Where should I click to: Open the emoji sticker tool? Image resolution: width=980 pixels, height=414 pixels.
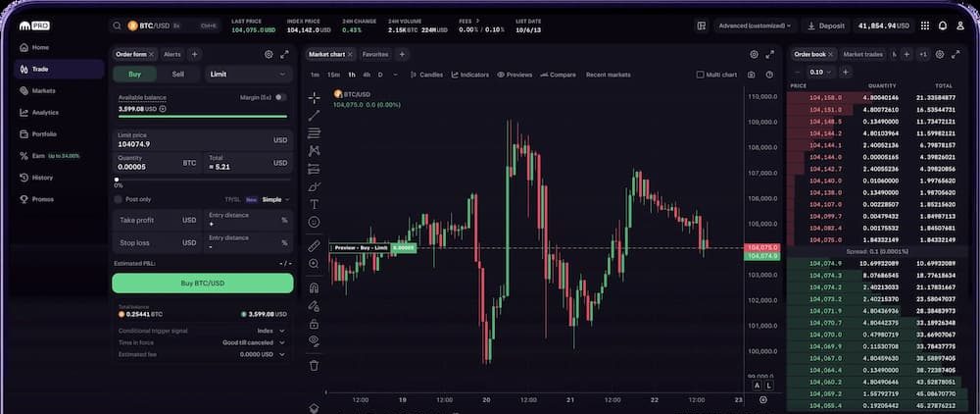(x=314, y=222)
